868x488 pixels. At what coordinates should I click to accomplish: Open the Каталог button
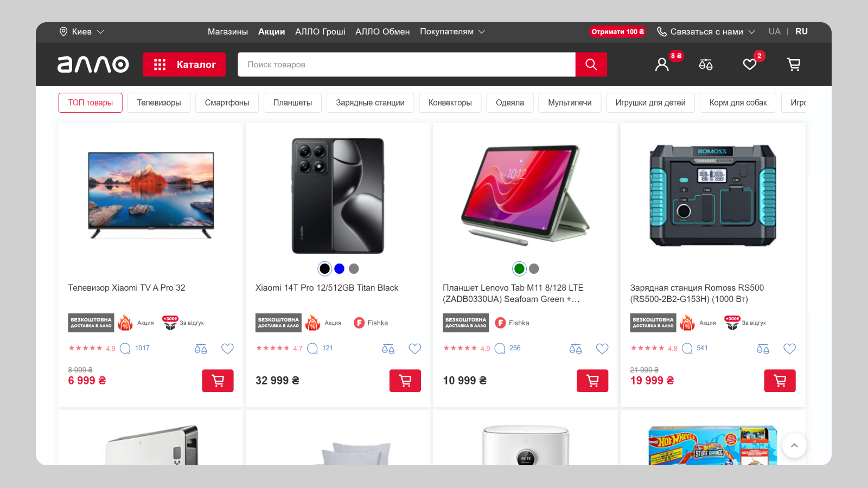pos(184,65)
